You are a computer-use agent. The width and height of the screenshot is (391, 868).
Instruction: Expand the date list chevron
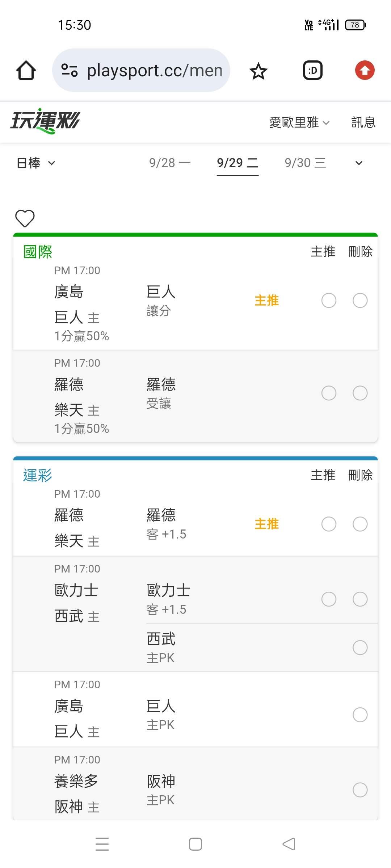point(359,163)
